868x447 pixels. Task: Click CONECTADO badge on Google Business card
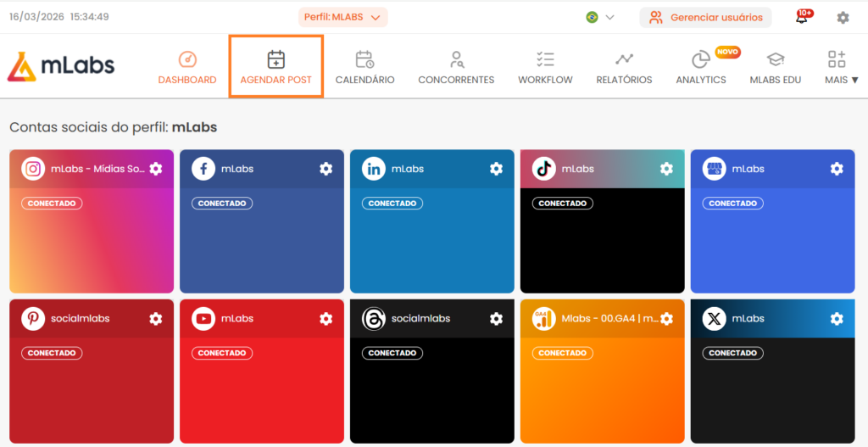point(733,204)
